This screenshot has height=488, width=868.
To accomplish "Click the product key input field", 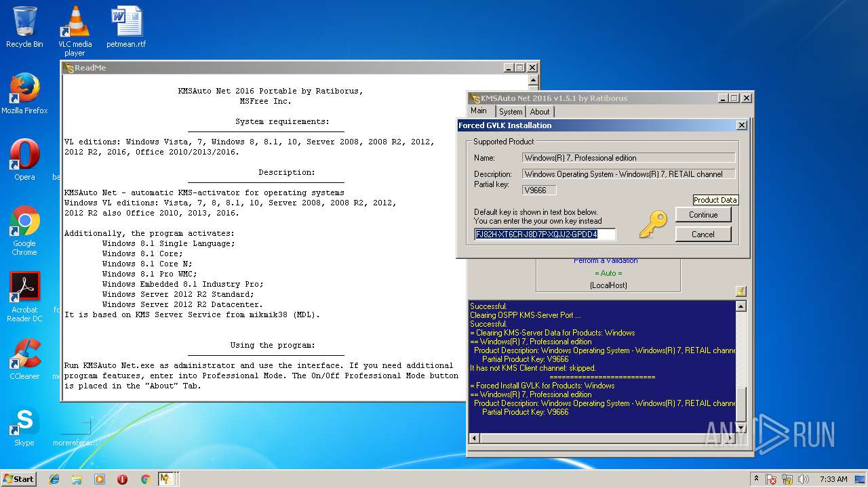I will pos(545,235).
